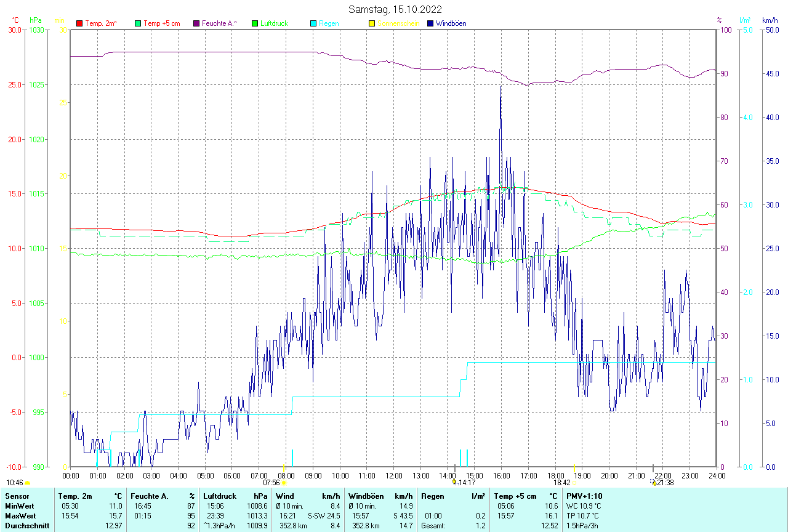Click the min pressure value 1008.6

257,506
